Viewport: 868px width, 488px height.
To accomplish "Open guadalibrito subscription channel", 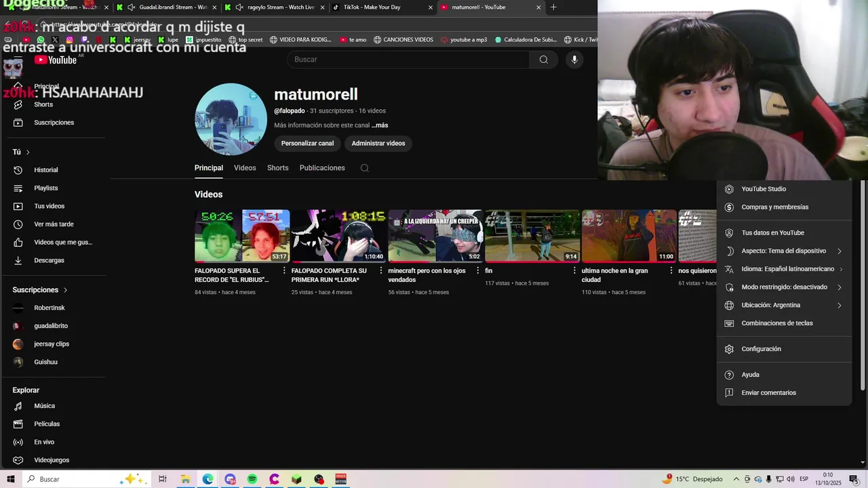I will coord(51,326).
